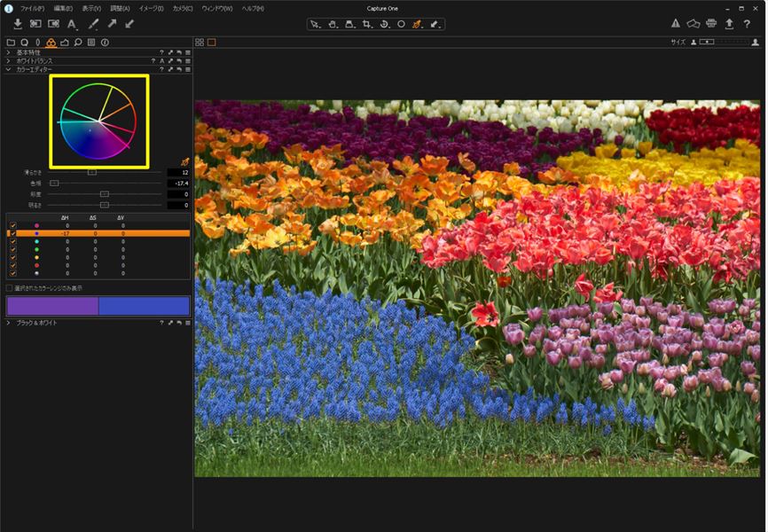Enable 'show selected color range only' checkbox
This screenshot has height=532, width=768.
click(x=9, y=288)
